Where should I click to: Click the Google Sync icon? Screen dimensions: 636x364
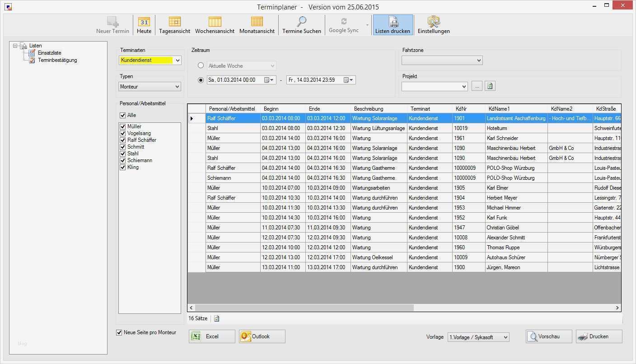click(x=344, y=25)
